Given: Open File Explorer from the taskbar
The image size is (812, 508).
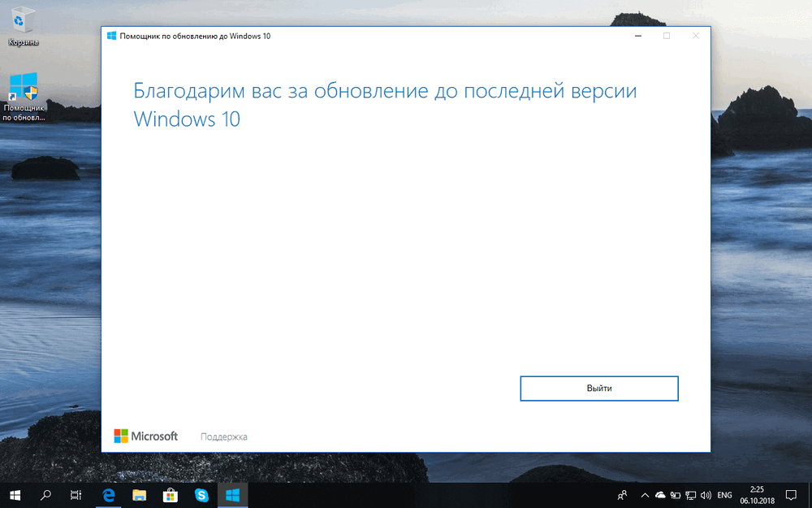Looking at the screenshot, I should (x=140, y=495).
